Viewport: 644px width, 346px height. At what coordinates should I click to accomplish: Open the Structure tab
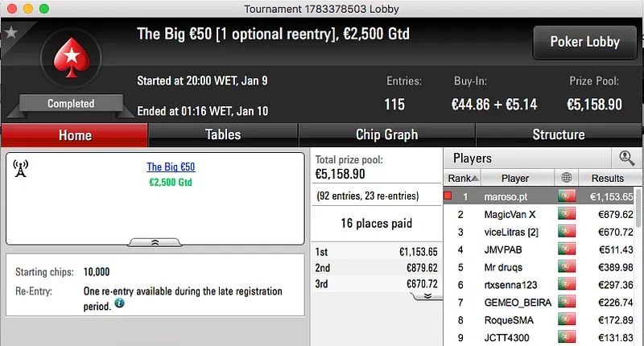click(x=558, y=135)
